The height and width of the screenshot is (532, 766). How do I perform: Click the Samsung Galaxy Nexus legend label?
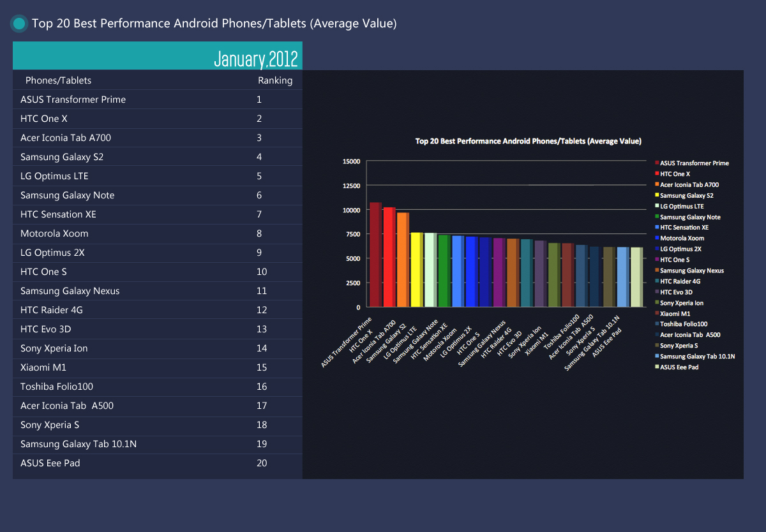coord(692,270)
